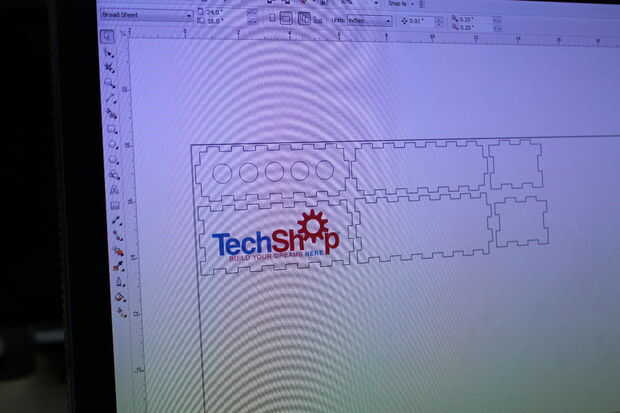Set page orientation to landscape
The width and height of the screenshot is (620, 413).
285,18
